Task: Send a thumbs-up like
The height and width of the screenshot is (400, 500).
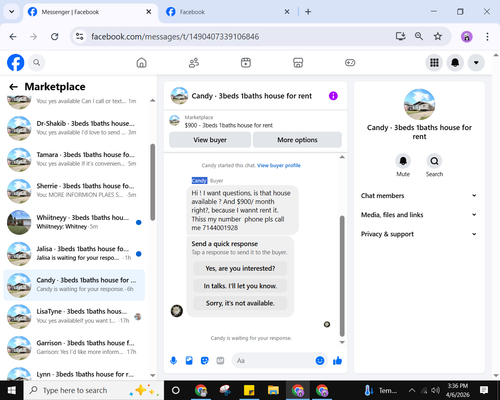Action: click(x=337, y=360)
